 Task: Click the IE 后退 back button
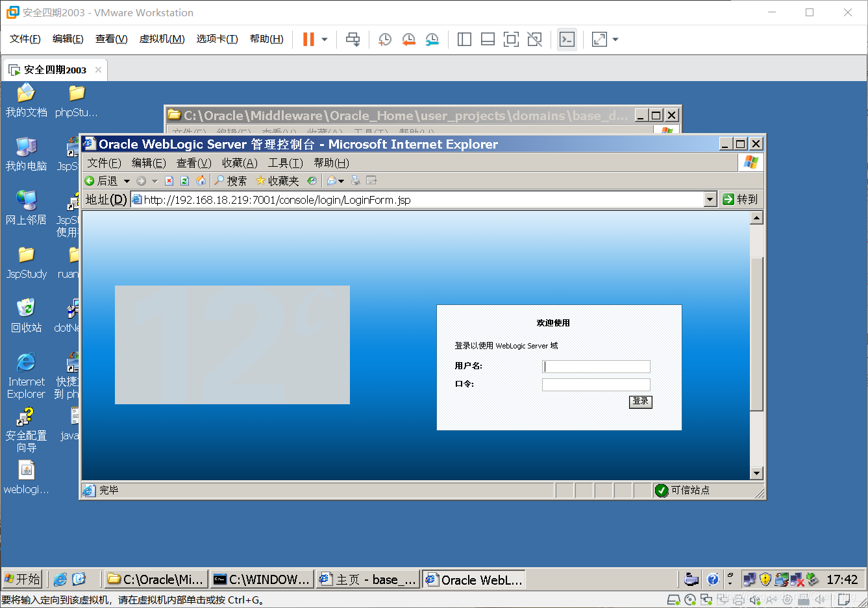[x=102, y=181]
